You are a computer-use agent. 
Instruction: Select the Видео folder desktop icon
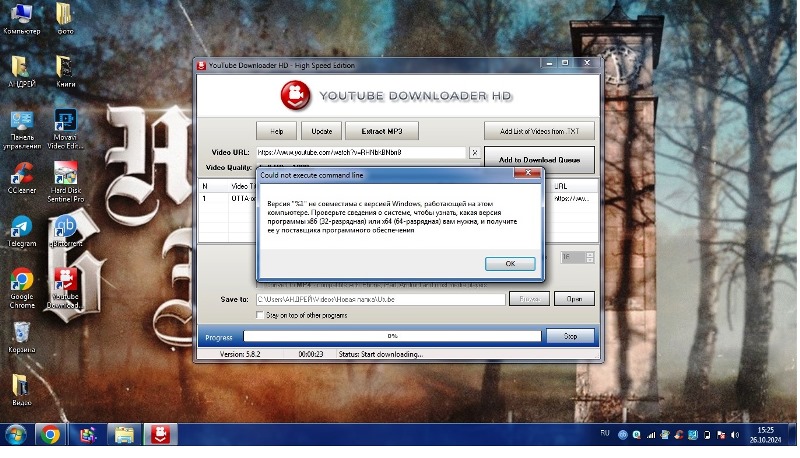(21, 390)
